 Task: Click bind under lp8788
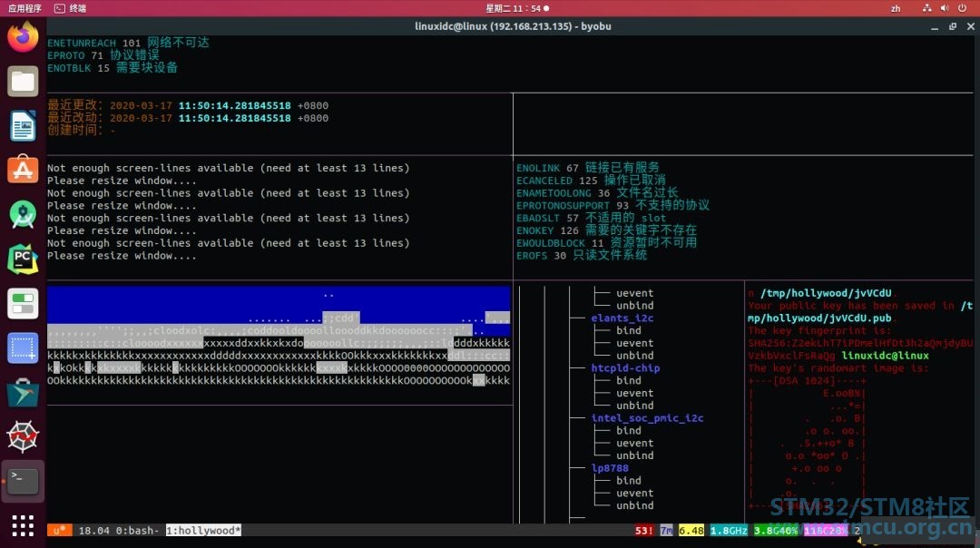(x=629, y=481)
